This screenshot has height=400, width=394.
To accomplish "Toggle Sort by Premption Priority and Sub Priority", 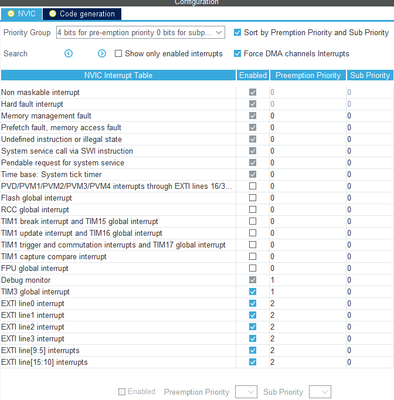I will [237, 32].
